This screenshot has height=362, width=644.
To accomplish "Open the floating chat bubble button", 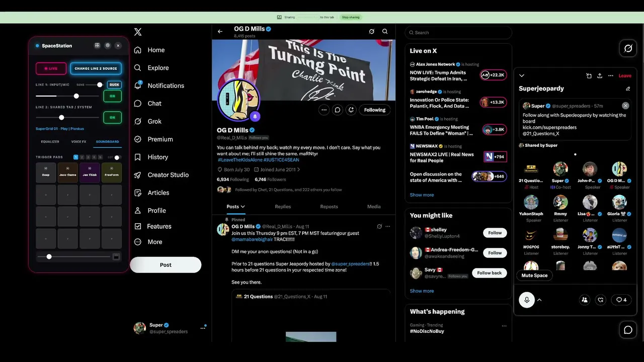I will tap(628, 330).
